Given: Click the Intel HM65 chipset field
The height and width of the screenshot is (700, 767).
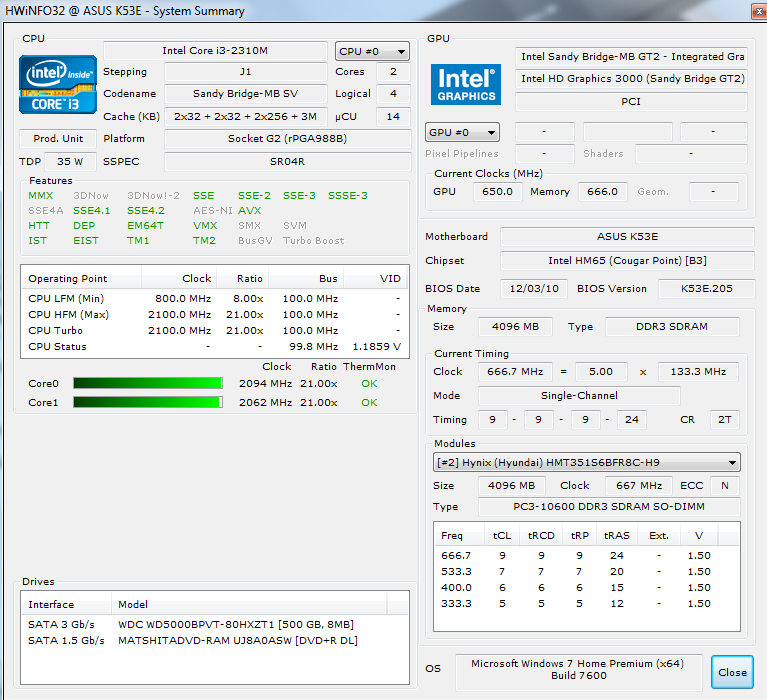Looking at the screenshot, I should coord(628,261).
